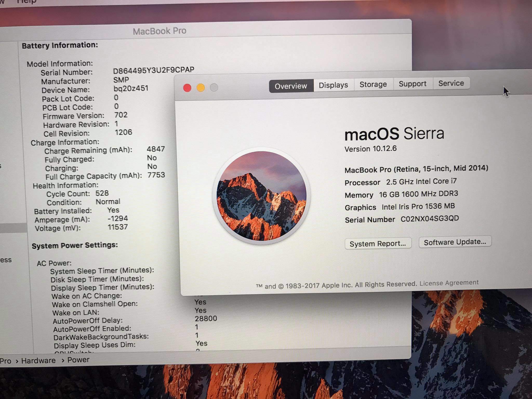
Task: Click the Condition value Normal
Action: coord(108,202)
